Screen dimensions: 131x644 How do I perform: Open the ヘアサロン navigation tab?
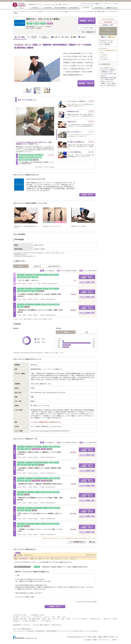click(35, 8)
